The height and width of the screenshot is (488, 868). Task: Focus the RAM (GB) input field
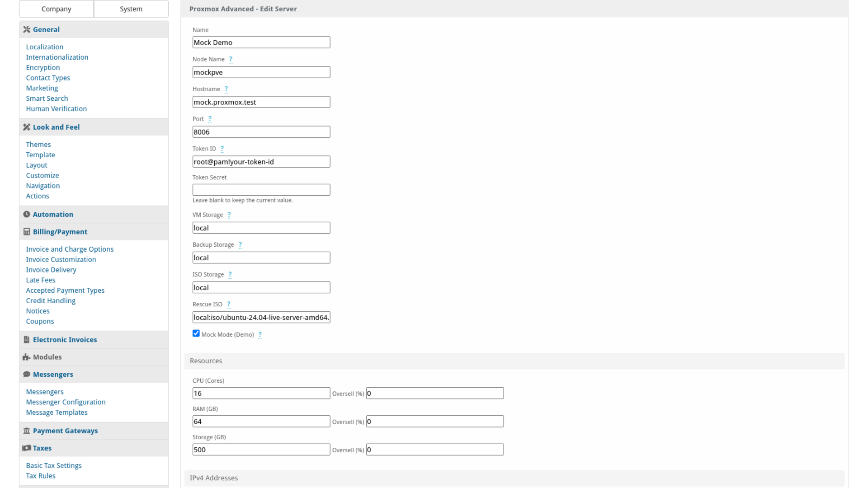click(x=261, y=422)
